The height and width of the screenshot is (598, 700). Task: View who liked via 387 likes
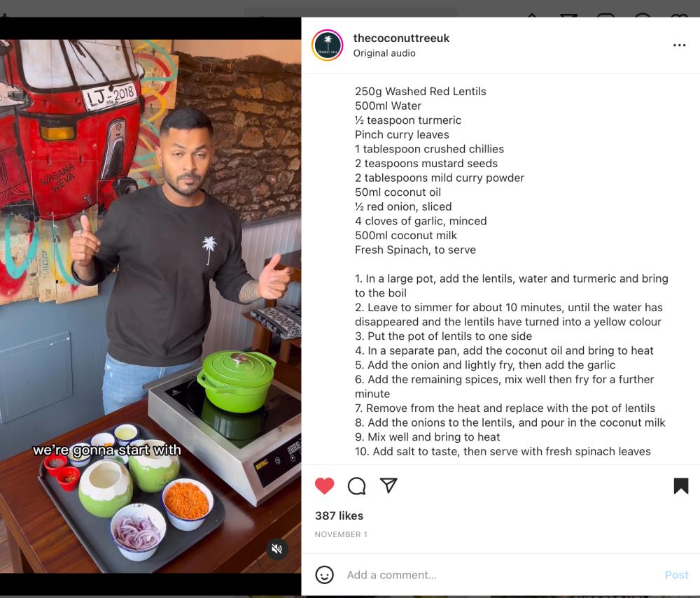point(339,515)
